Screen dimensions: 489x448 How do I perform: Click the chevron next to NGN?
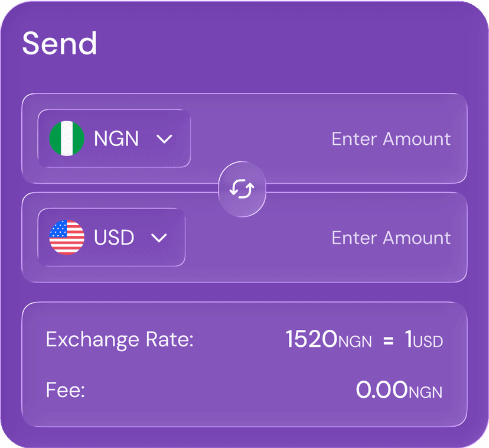tap(165, 139)
